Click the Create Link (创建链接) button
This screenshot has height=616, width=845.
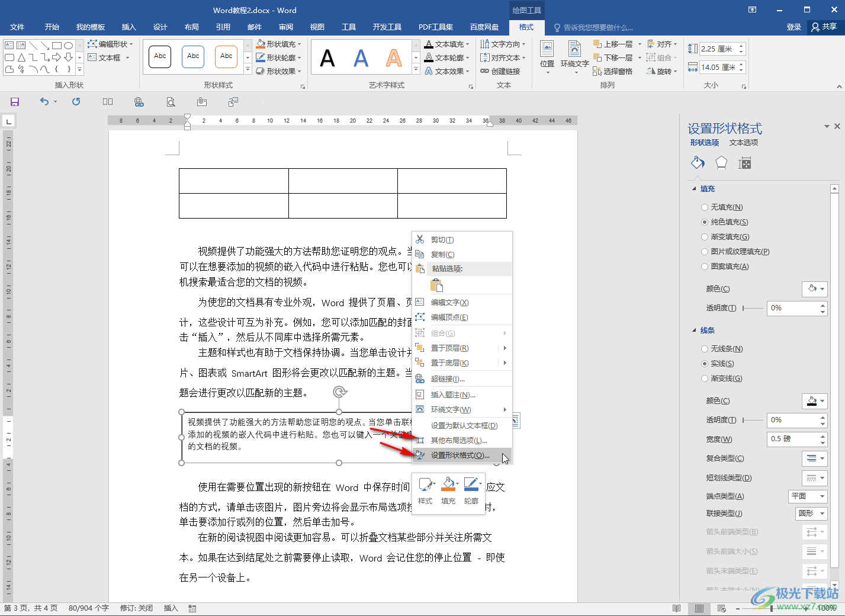(x=500, y=71)
